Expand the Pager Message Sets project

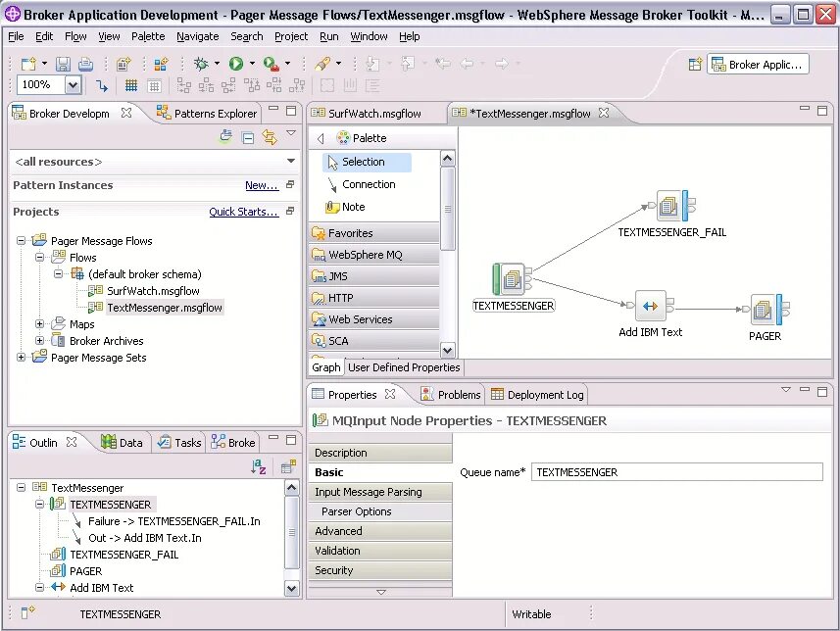pyautogui.click(x=21, y=358)
